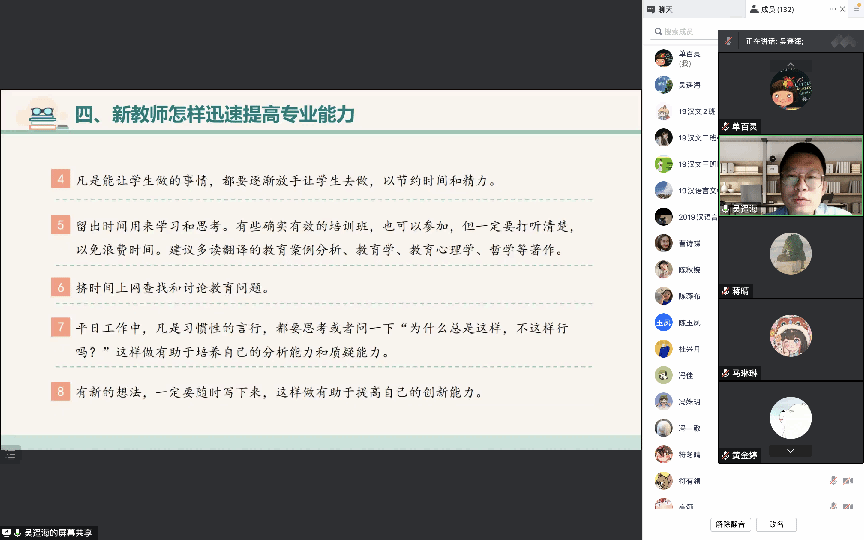The width and height of the screenshot is (864, 540).
Task: Click the green microphone icon in sharing label
Action: 18,532
